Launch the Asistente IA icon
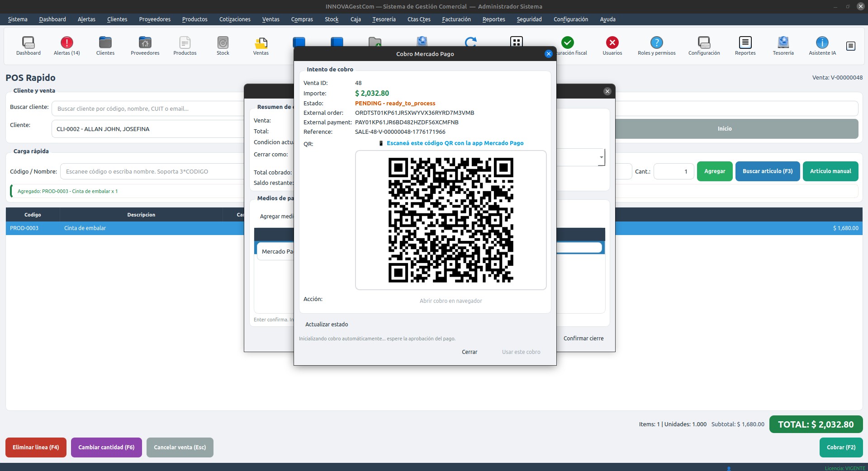The height and width of the screenshot is (471, 868). click(x=822, y=46)
